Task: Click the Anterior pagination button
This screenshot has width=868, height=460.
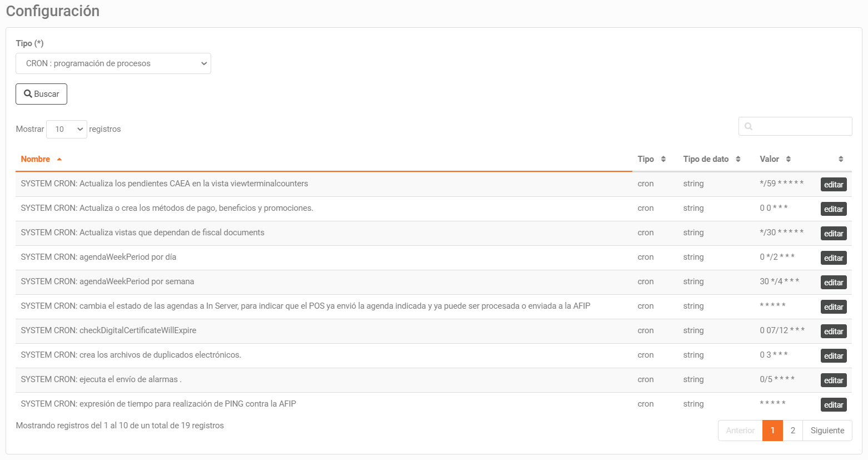Action: 740,431
